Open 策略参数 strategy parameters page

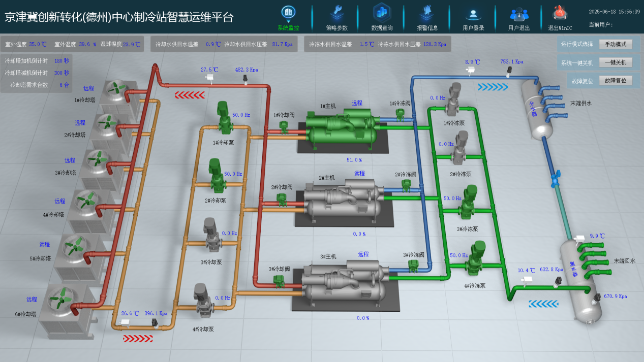tap(336, 13)
